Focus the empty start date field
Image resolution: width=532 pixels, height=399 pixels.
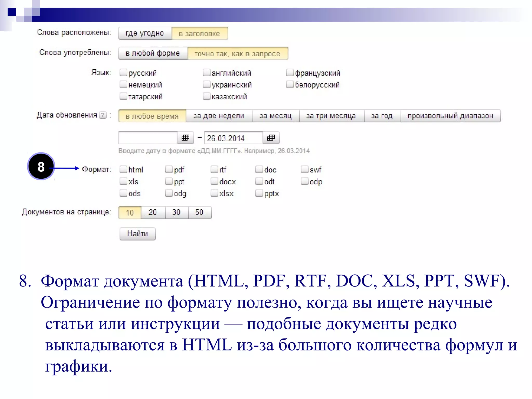[x=148, y=138]
